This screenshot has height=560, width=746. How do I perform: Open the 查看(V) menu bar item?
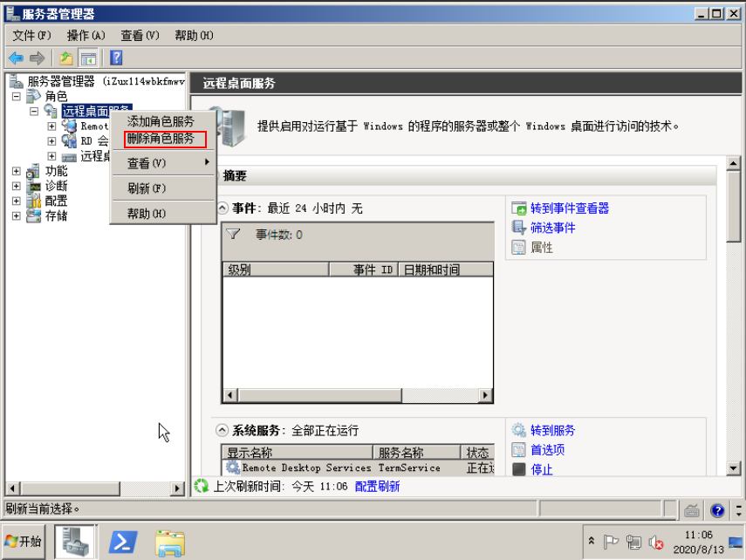[140, 35]
